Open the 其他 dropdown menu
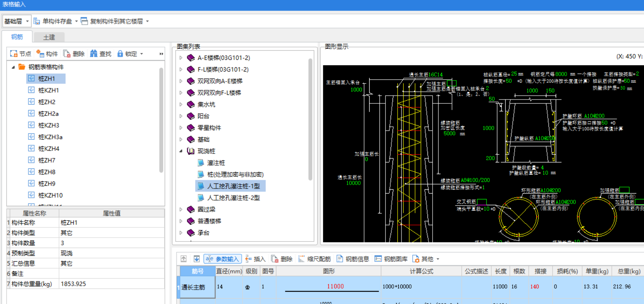The width and height of the screenshot is (644, 304). click(426, 259)
